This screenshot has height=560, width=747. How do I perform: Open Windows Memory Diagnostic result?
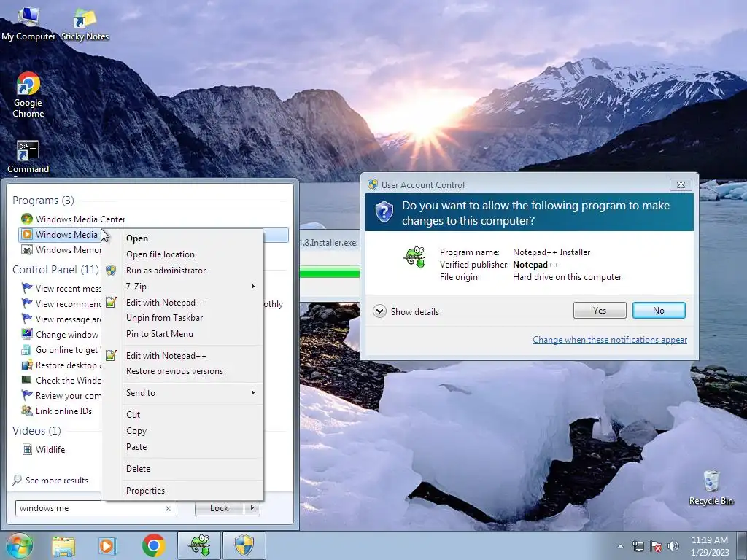click(60, 250)
